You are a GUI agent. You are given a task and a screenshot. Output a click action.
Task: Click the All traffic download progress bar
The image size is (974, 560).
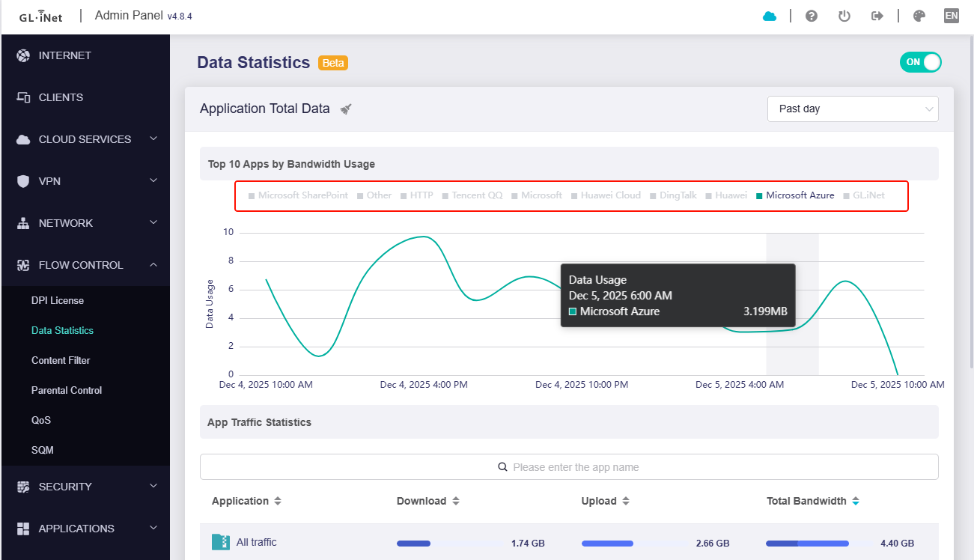451,544
